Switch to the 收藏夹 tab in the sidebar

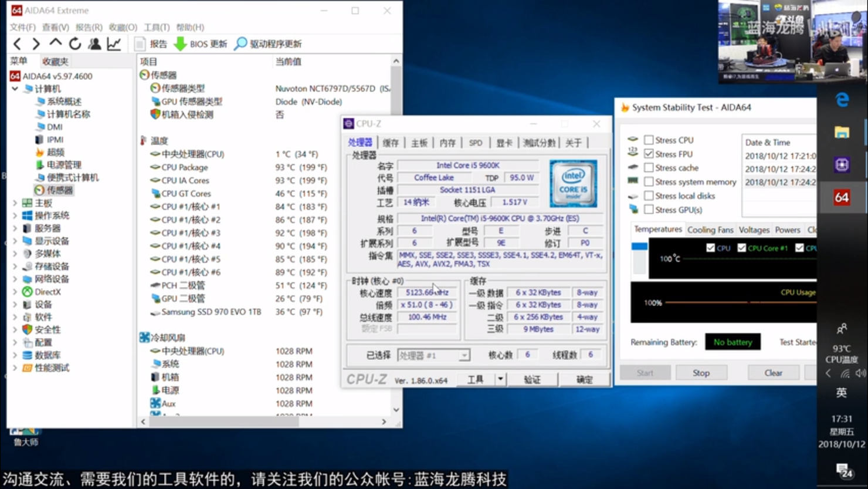[55, 61]
